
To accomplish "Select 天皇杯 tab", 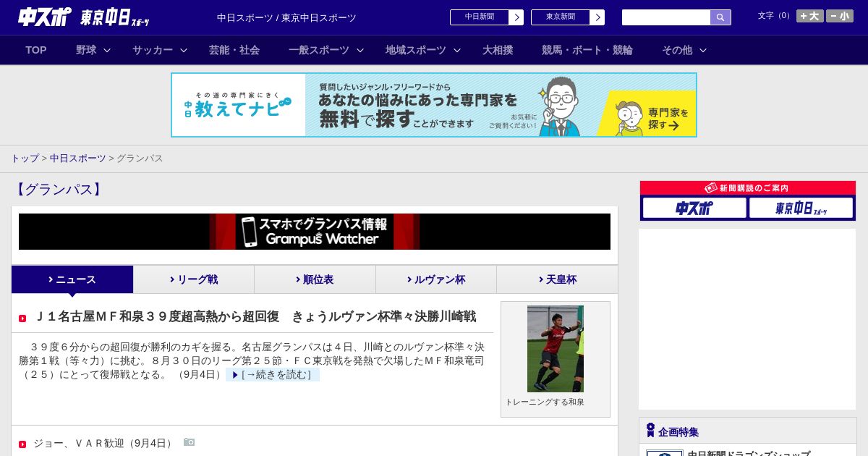I will click(557, 279).
